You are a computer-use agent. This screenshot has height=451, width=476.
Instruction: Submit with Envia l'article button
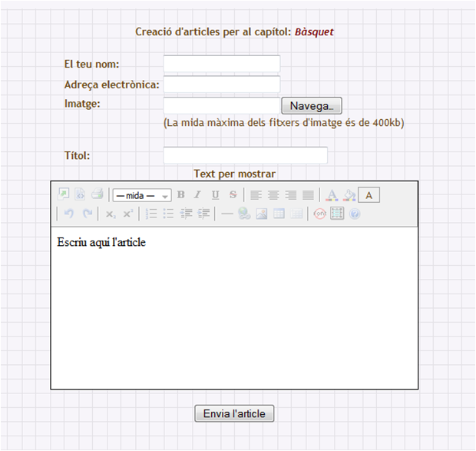[234, 413]
